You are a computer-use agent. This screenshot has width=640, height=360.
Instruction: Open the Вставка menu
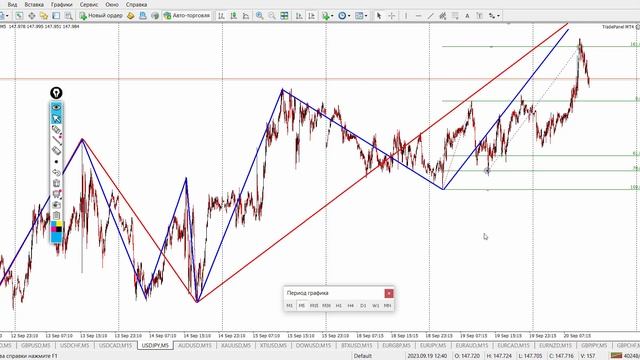pos(34,4)
